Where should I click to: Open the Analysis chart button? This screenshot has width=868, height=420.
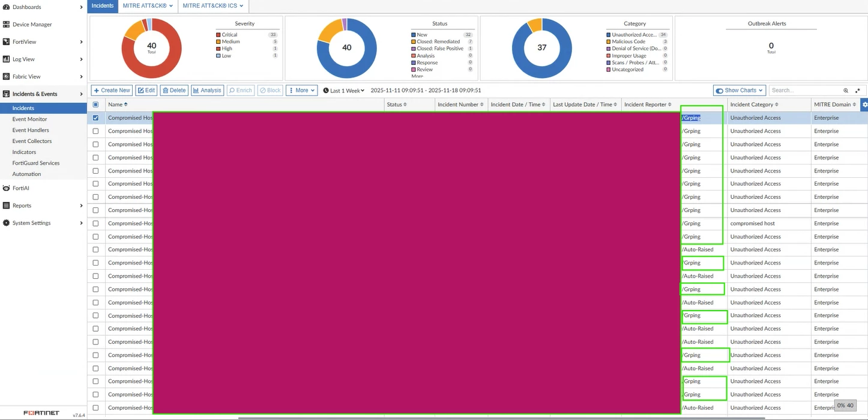coord(207,90)
